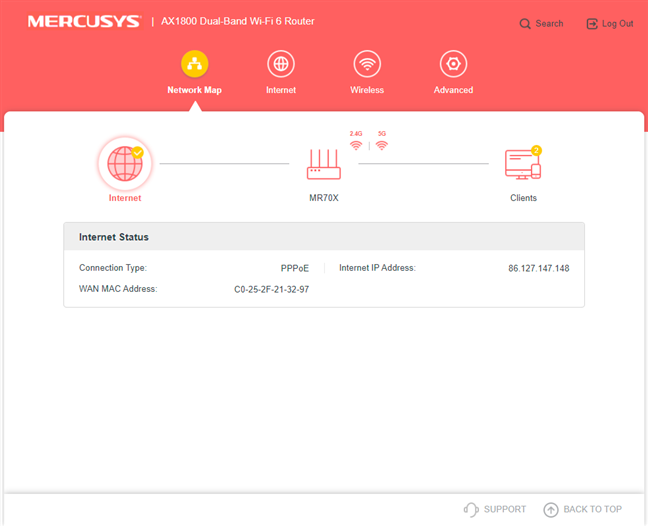Click the Log Out door icon

tap(592, 24)
